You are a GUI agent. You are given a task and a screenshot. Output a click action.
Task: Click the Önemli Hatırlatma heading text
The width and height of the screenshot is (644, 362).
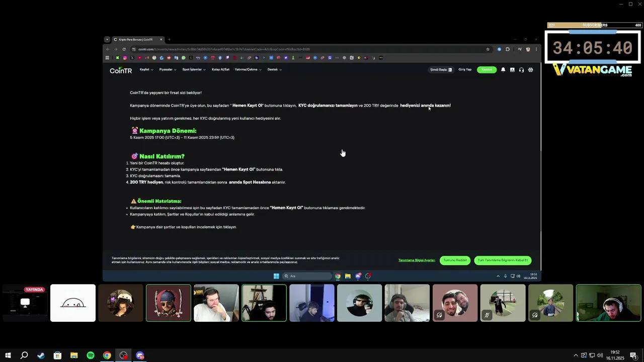point(159,201)
